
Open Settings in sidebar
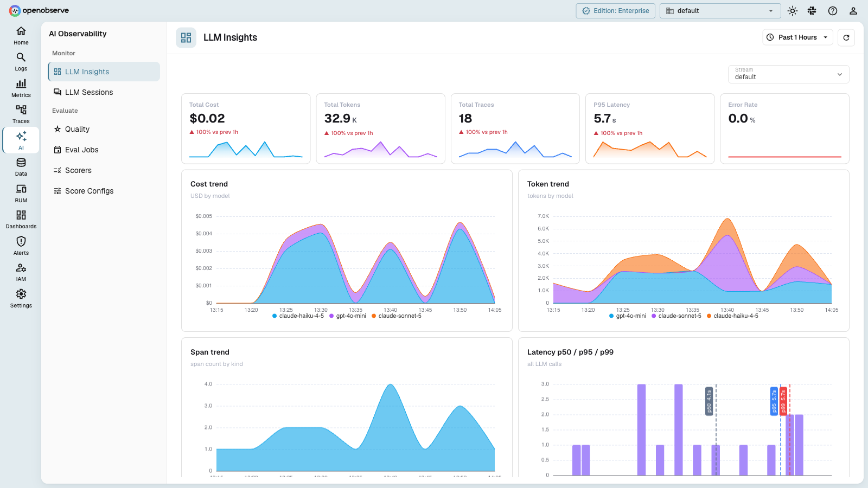21,299
